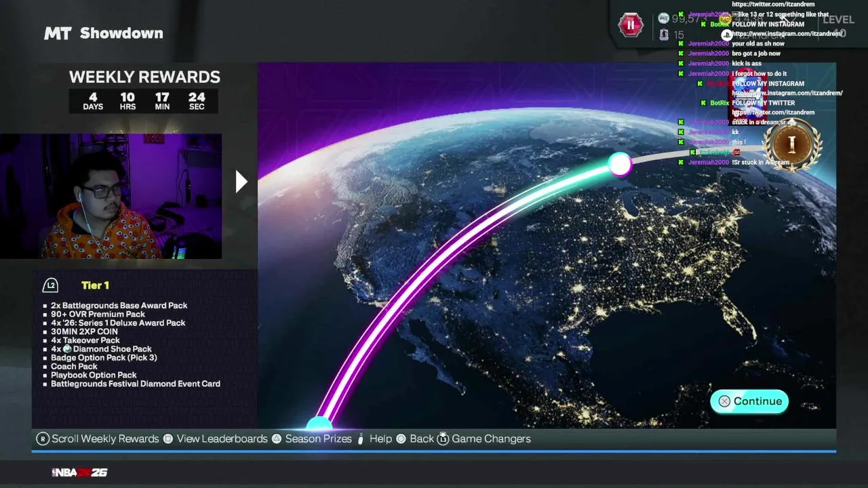Click the L2 trigger icon beside Tier 1

[50, 285]
